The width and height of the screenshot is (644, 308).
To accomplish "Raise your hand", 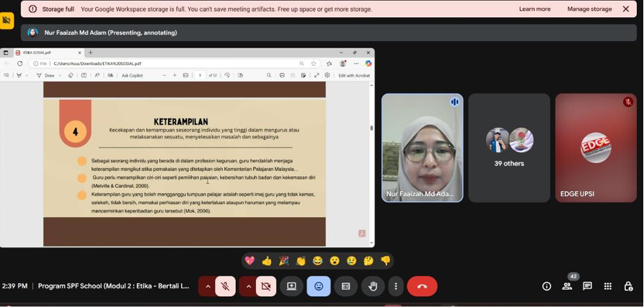I will pos(373,286).
